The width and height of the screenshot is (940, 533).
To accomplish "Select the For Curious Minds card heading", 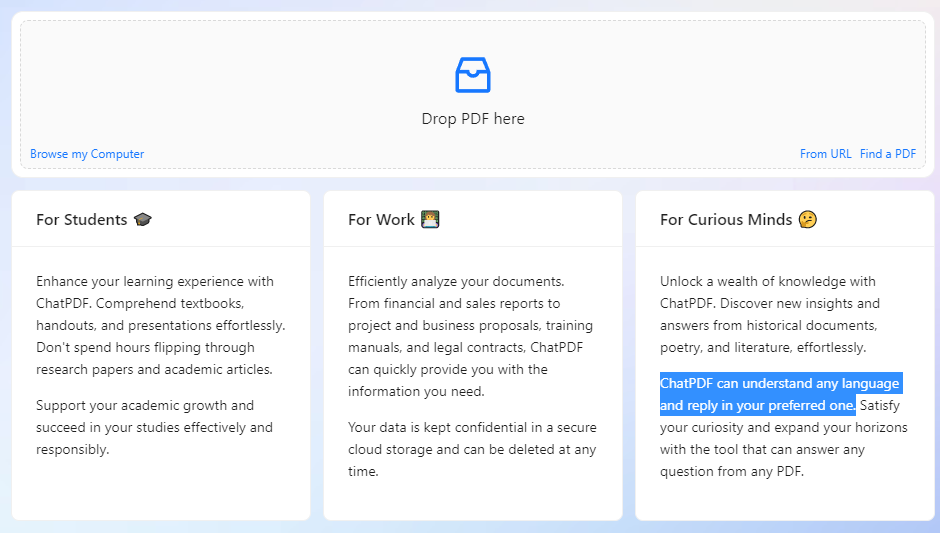I will [726, 220].
